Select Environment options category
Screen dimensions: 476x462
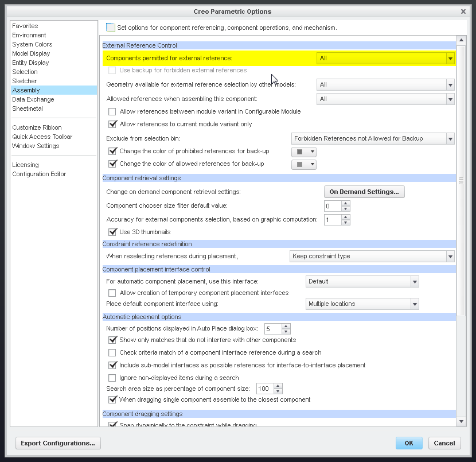click(x=29, y=35)
